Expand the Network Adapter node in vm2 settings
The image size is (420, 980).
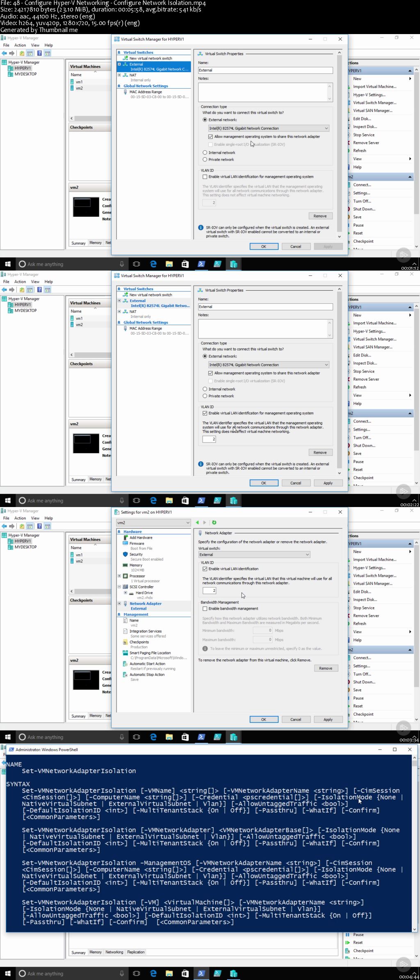(119, 604)
